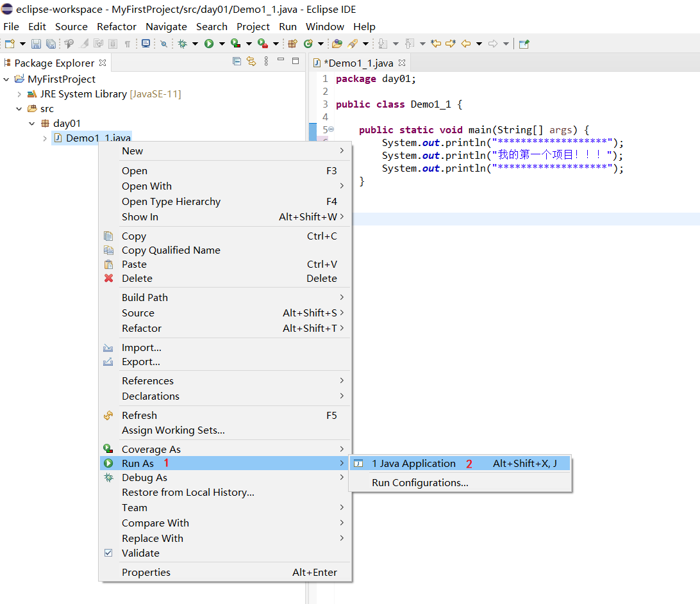The height and width of the screenshot is (604, 700).
Task: Choose Copy Qualified Name in context menu
Action: [x=225, y=250]
